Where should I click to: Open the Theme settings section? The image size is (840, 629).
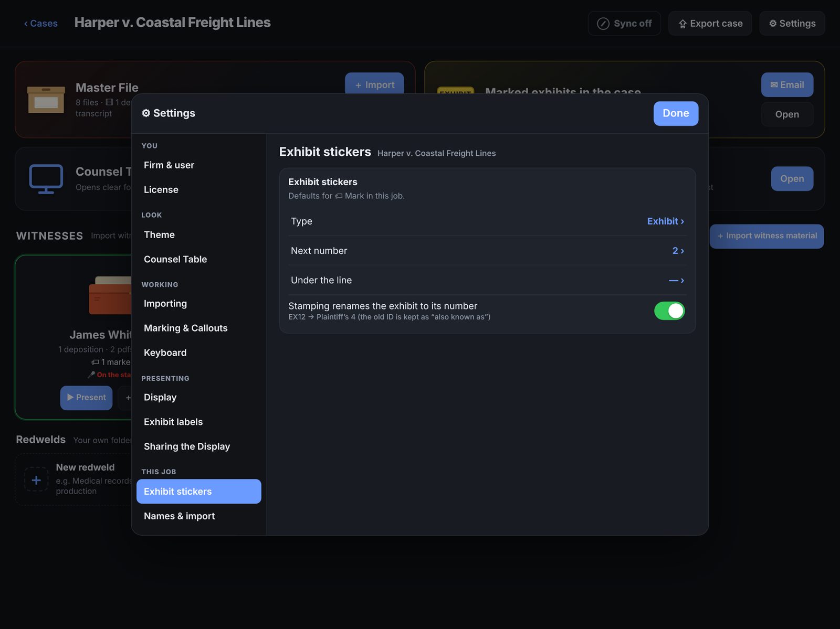198,235
